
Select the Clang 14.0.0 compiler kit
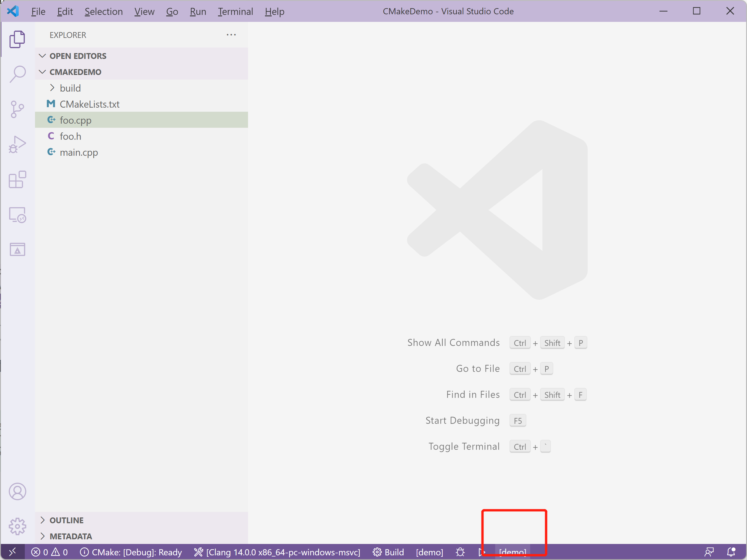click(277, 552)
